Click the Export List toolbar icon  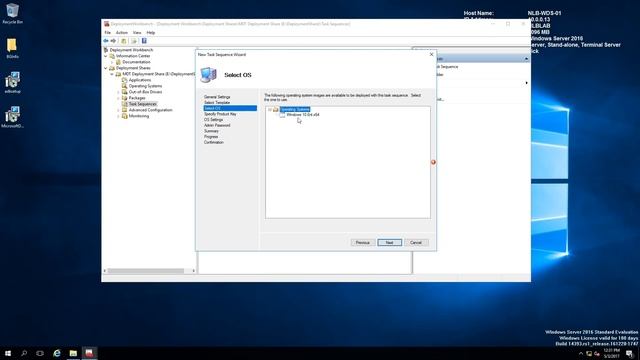click(x=134, y=41)
